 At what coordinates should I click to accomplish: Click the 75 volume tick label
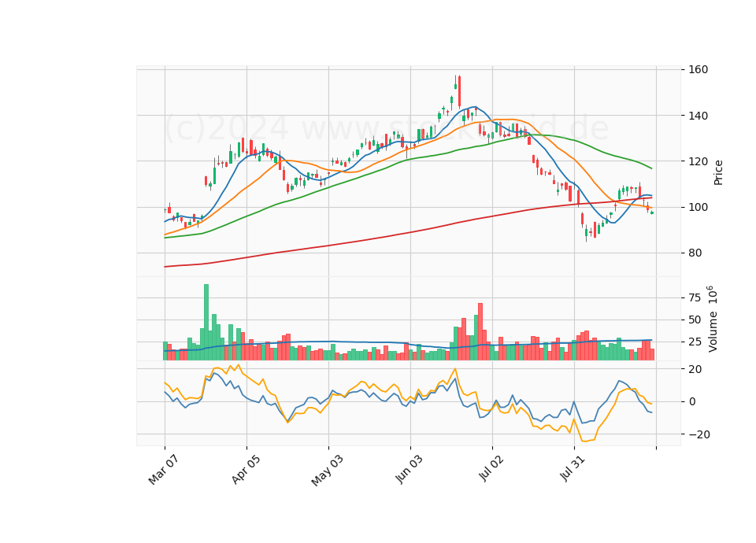tap(695, 297)
